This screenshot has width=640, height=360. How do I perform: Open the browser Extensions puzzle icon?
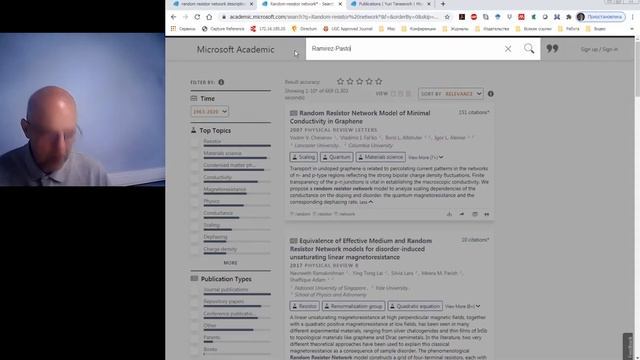(569, 17)
